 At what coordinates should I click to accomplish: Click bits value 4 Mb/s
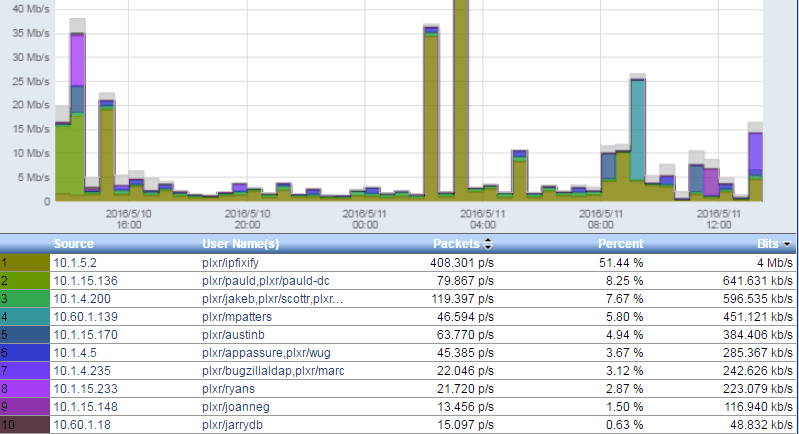775,263
